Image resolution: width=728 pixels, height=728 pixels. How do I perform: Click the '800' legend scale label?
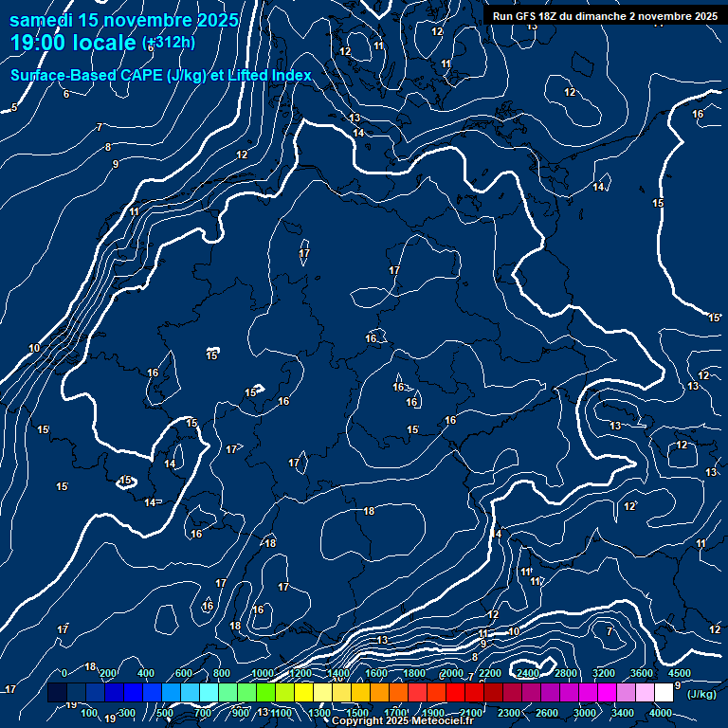tap(222, 673)
